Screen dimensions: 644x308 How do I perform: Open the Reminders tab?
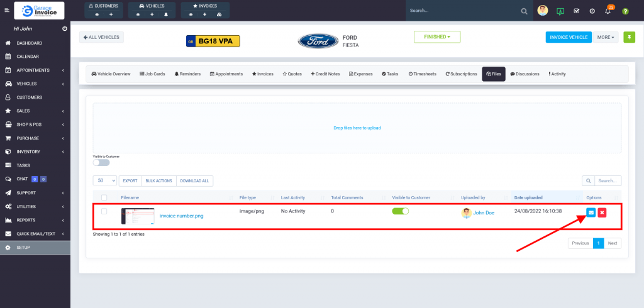(x=187, y=74)
